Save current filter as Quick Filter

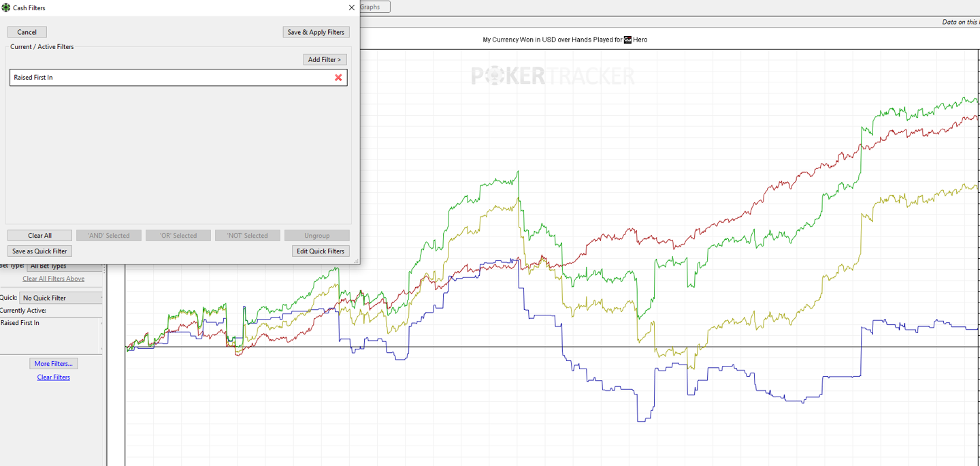pyautogui.click(x=39, y=251)
